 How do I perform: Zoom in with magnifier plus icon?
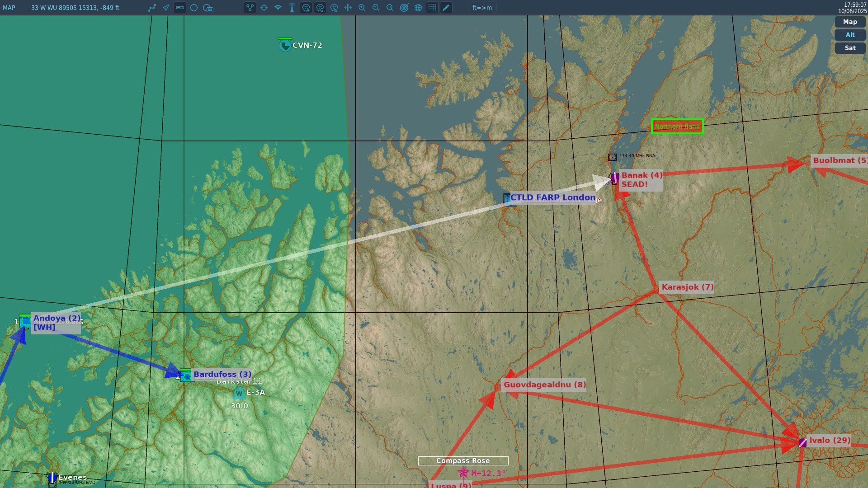click(362, 8)
